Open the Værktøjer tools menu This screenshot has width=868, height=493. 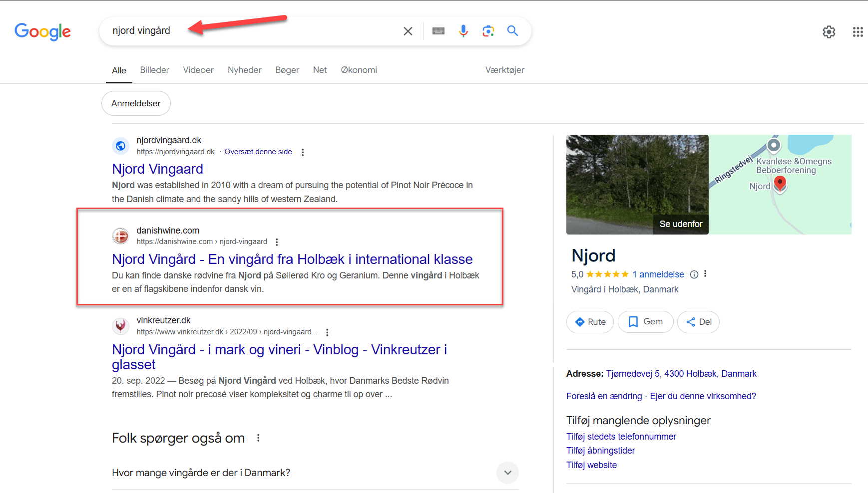(x=504, y=70)
